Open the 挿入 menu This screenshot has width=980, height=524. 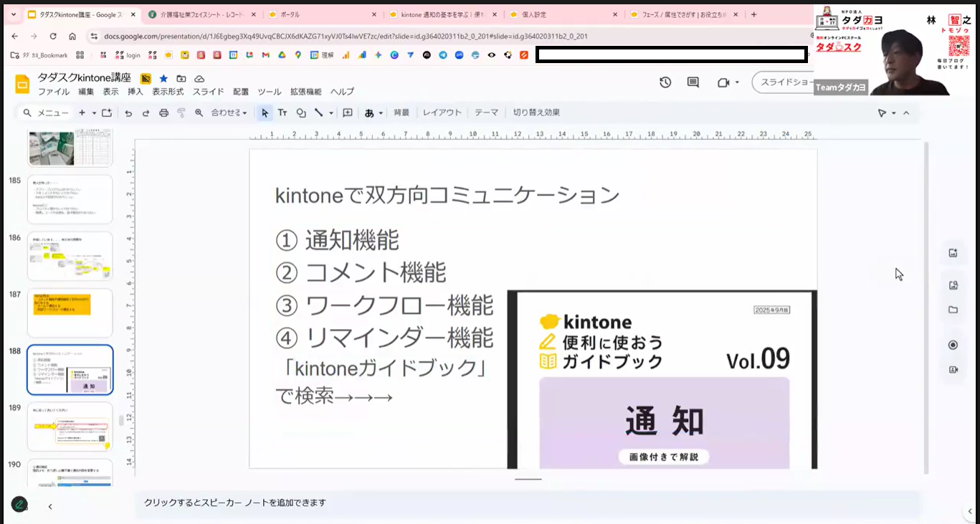tap(135, 92)
